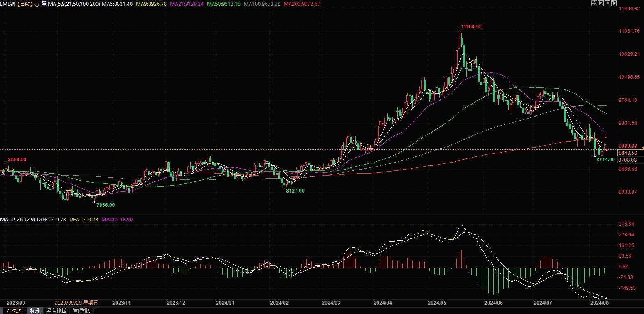Click the 2024/01 date on the time axis
This screenshot has width=644, height=314.
[x=225, y=303]
